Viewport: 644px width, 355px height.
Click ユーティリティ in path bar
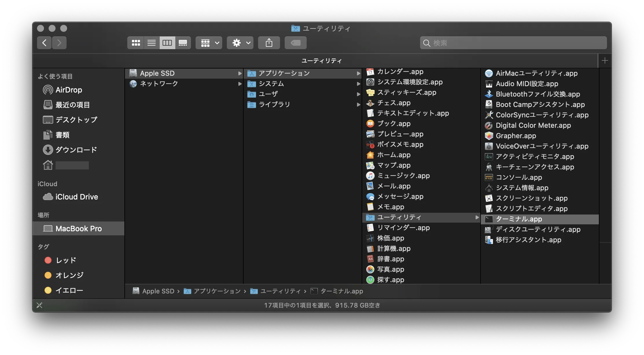275,291
